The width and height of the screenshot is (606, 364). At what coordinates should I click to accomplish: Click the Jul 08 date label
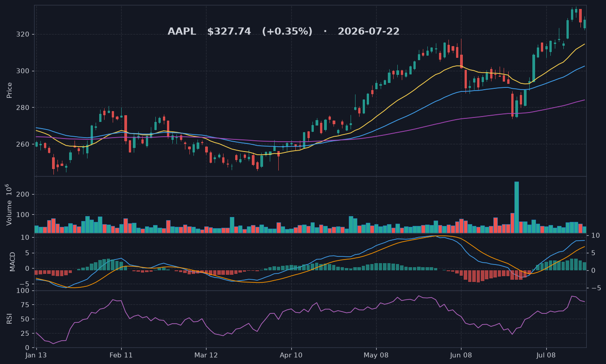[x=546, y=355]
